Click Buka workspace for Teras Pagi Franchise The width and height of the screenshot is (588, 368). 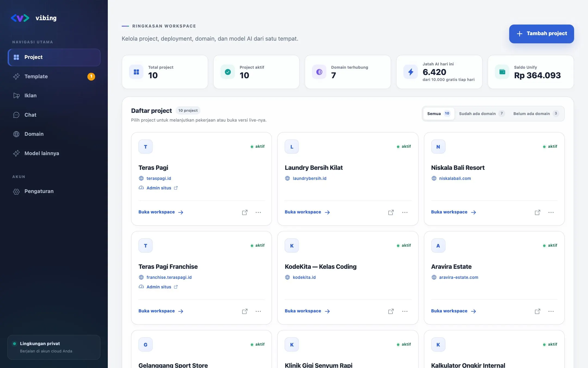point(161,311)
